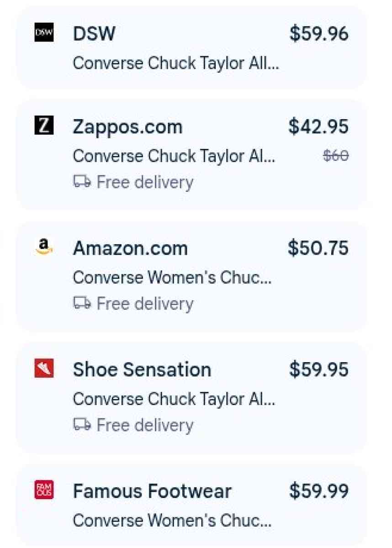Click the $50.75 Amazon price
This screenshot has height=548, width=392.
pos(319,248)
